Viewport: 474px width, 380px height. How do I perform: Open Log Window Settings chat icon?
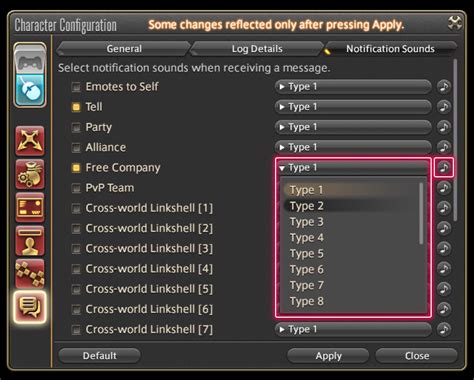point(30,307)
